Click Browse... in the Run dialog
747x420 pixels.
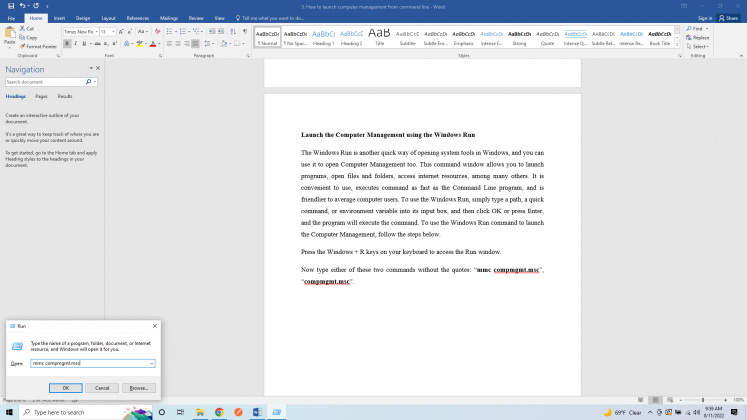[x=138, y=388]
